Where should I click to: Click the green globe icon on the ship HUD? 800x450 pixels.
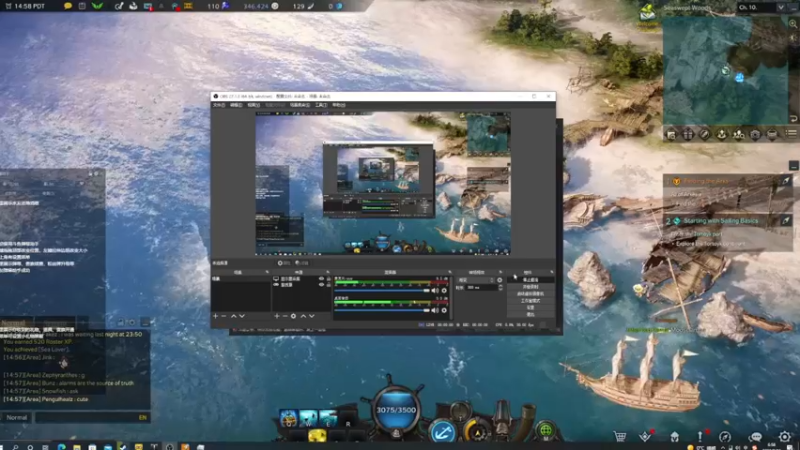click(x=545, y=430)
